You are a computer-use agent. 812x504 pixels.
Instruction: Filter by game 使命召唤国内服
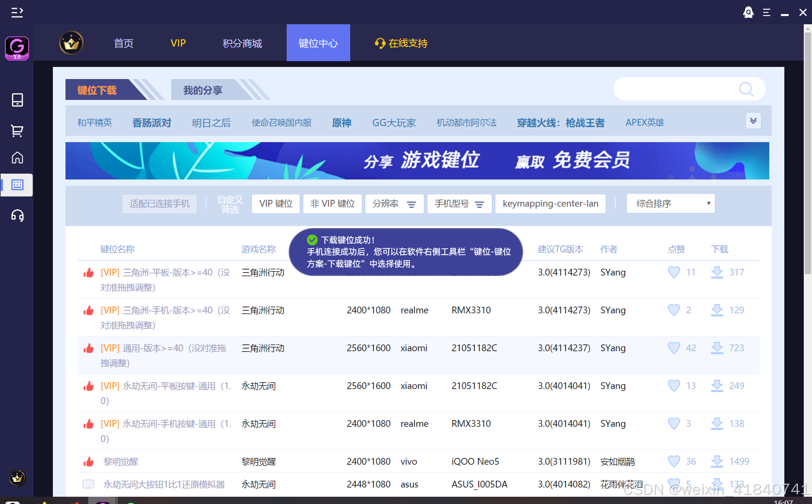pos(282,123)
